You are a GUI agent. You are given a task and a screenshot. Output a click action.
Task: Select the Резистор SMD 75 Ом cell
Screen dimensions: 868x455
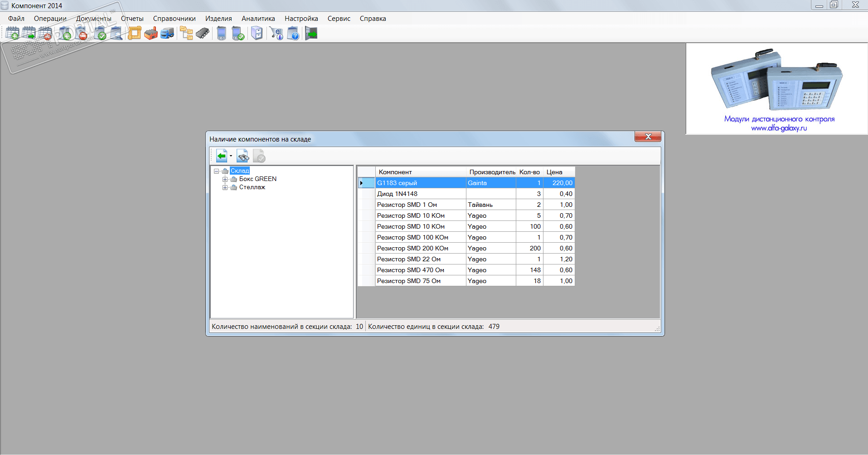421,281
